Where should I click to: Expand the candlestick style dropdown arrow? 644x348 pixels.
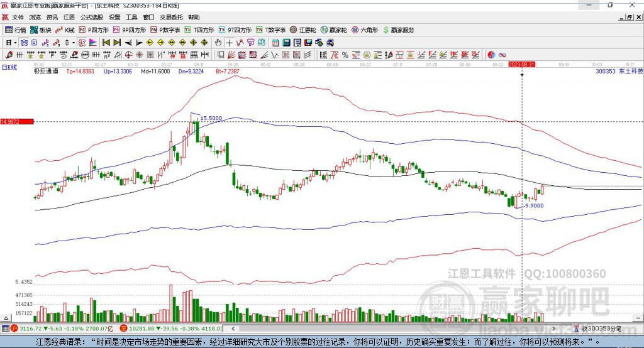pyautogui.click(x=74, y=43)
